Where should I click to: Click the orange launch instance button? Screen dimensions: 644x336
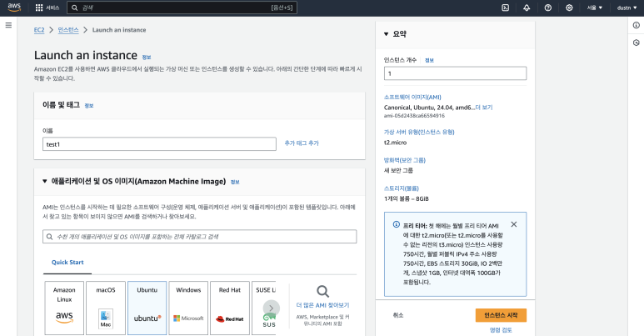tap(501, 315)
